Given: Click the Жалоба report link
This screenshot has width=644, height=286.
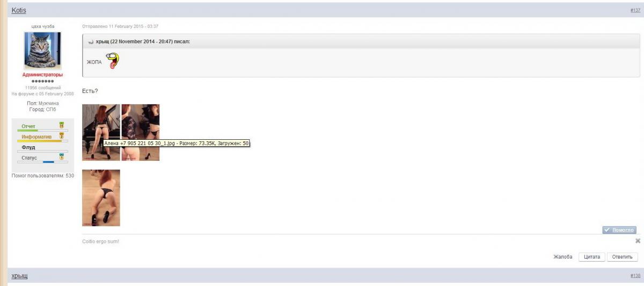Looking at the screenshot, I should pos(562,257).
